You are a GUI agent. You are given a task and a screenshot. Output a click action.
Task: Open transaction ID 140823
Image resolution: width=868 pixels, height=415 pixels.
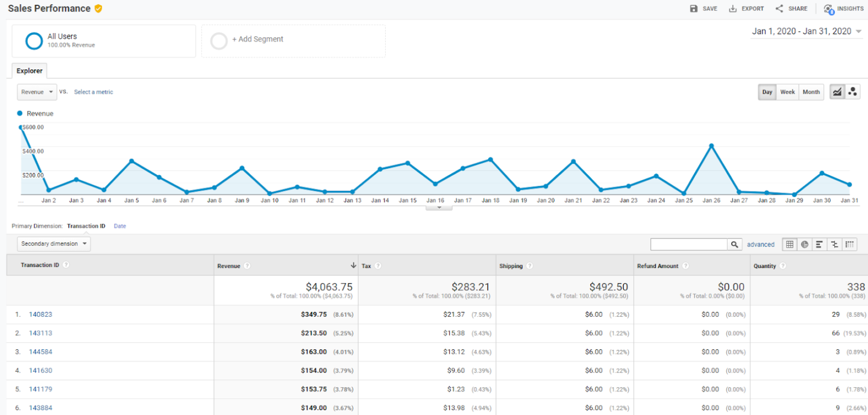coord(41,314)
